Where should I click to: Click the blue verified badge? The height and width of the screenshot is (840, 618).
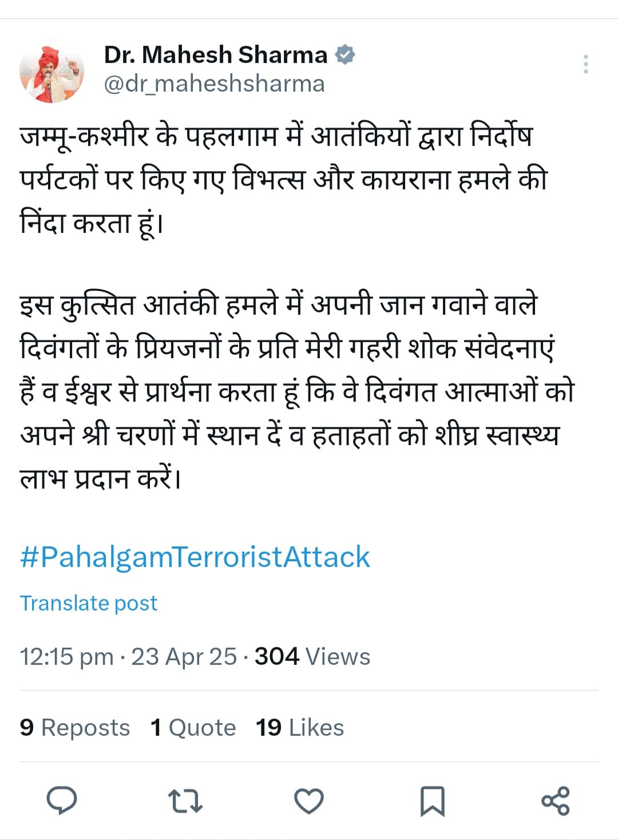[345, 55]
